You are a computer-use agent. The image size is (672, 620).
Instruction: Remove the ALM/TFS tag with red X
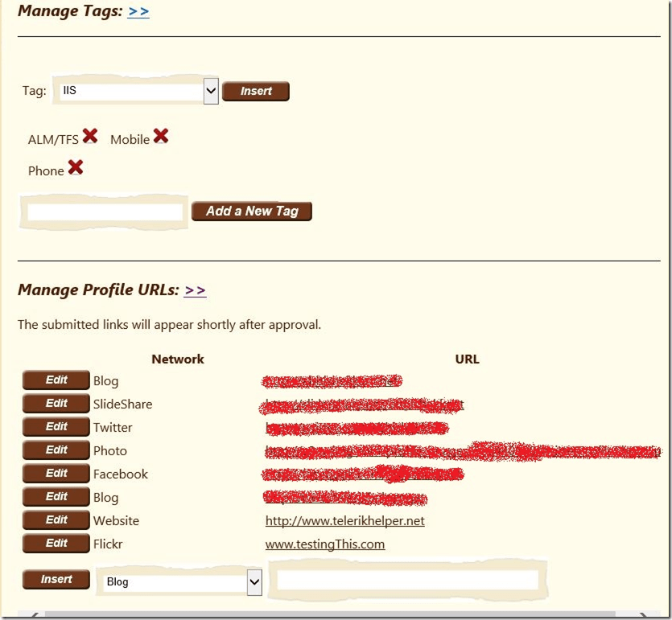(90, 137)
